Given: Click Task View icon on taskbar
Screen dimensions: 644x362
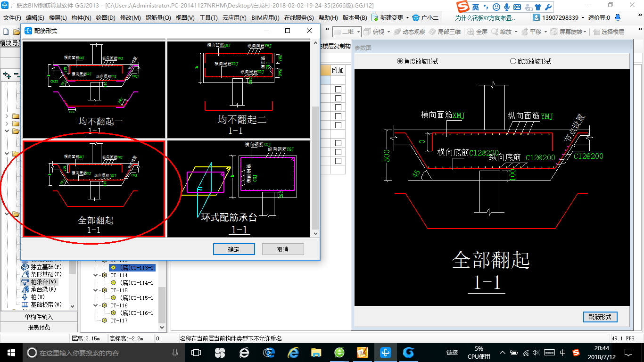Looking at the screenshot, I should [x=196, y=353].
